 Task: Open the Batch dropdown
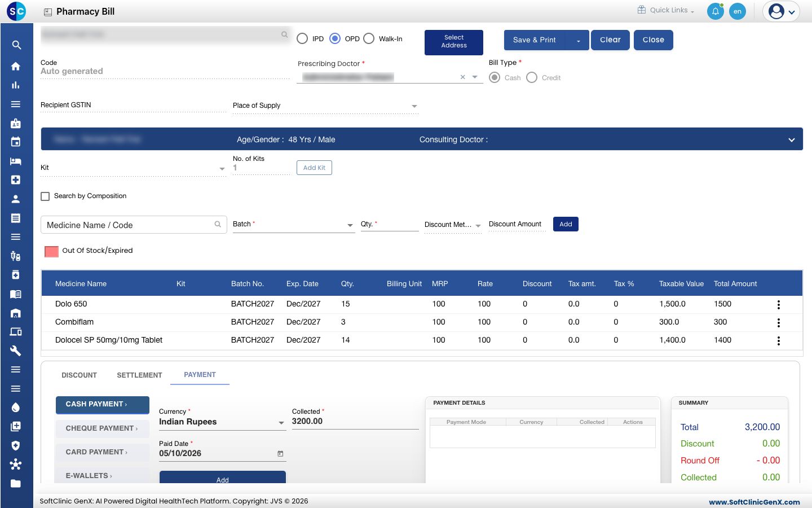pyautogui.click(x=294, y=225)
